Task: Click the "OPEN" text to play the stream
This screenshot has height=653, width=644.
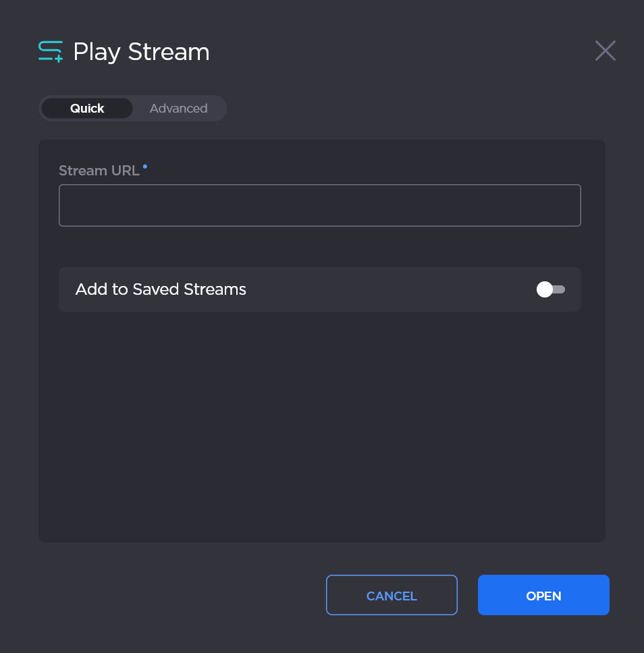Action: click(543, 596)
